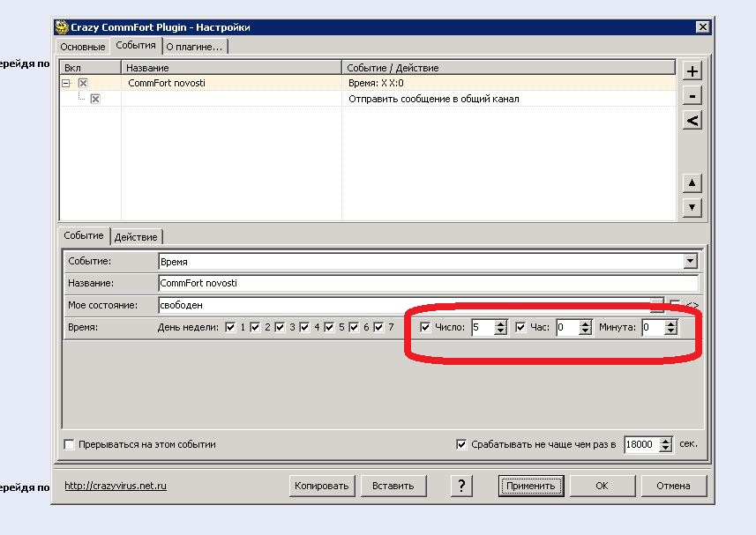This screenshot has width=756, height=535.
Task: Click the 'Название' text field
Action: click(x=427, y=284)
